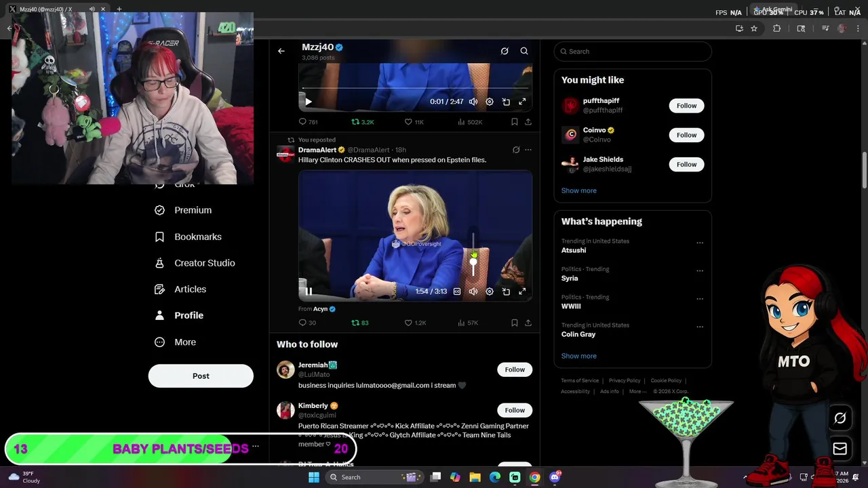Follow Jeremiah @LulMato
The image size is (868, 488).
click(515, 369)
